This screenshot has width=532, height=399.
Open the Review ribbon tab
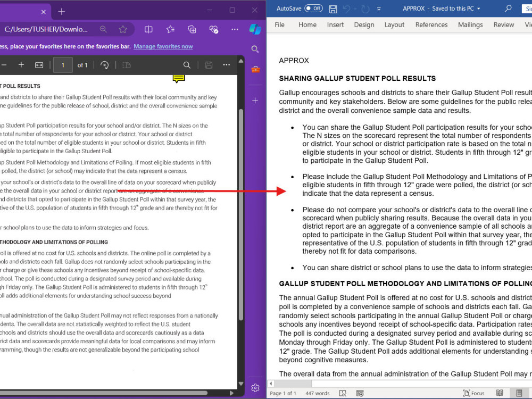pos(503,25)
